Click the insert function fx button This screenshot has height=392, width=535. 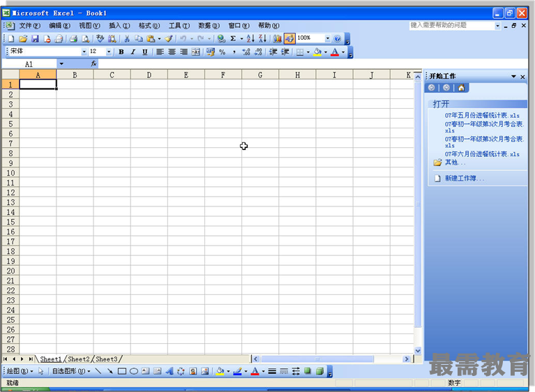[x=93, y=63]
